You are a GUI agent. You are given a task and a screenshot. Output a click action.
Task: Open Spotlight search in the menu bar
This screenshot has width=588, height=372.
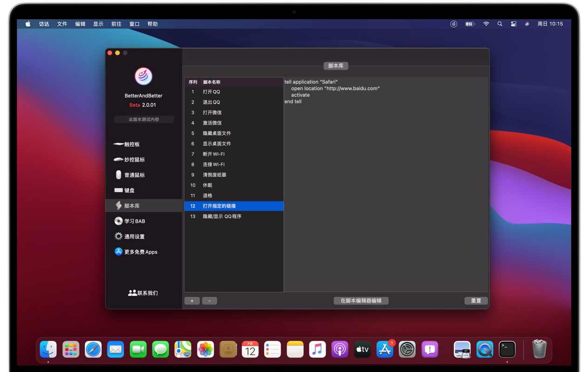tap(500, 24)
